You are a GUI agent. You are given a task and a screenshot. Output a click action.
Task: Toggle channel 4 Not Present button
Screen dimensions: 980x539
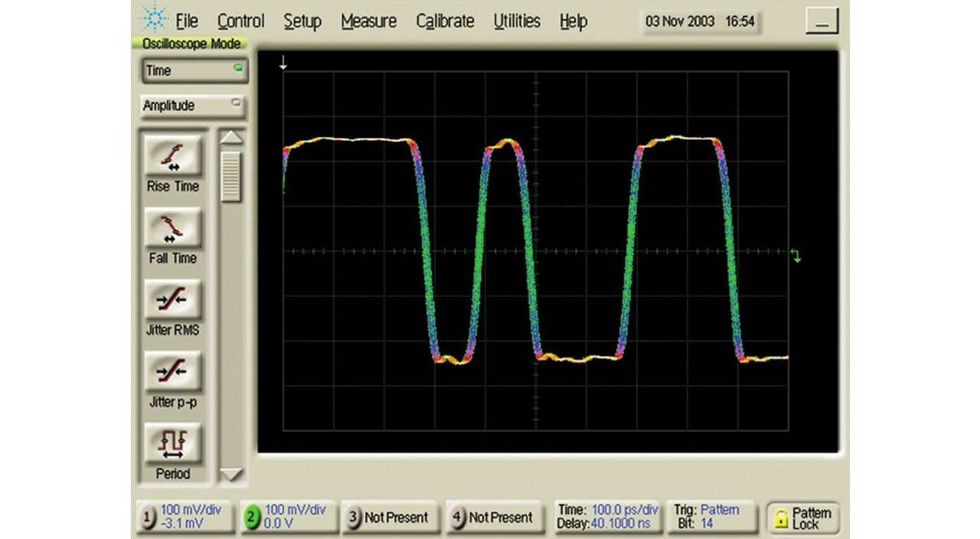pos(493,518)
